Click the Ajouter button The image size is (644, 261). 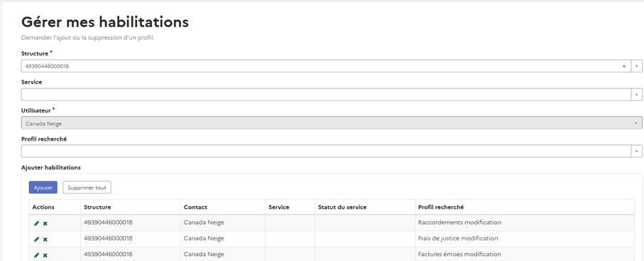[x=43, y=187]
